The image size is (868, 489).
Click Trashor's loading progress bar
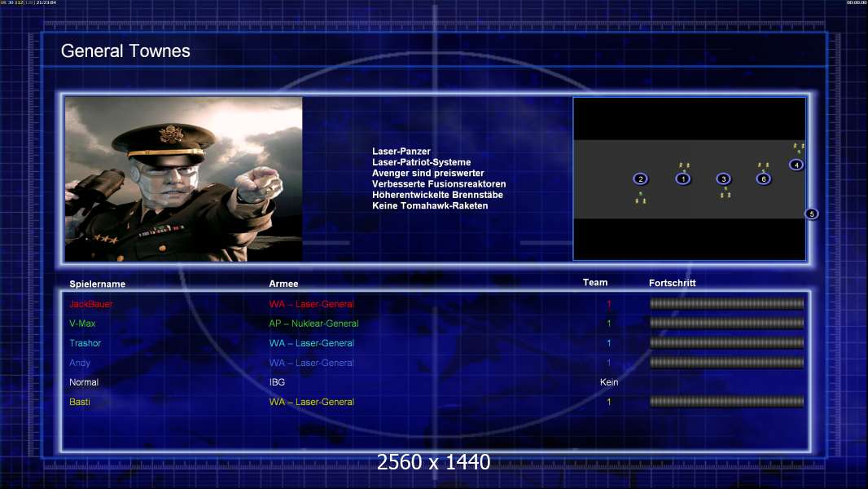[726, 343]
